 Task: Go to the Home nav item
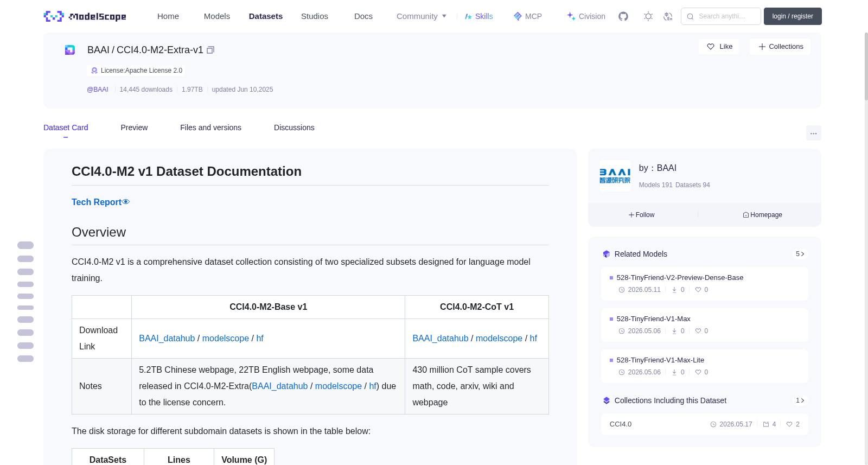tap(168, 16)
